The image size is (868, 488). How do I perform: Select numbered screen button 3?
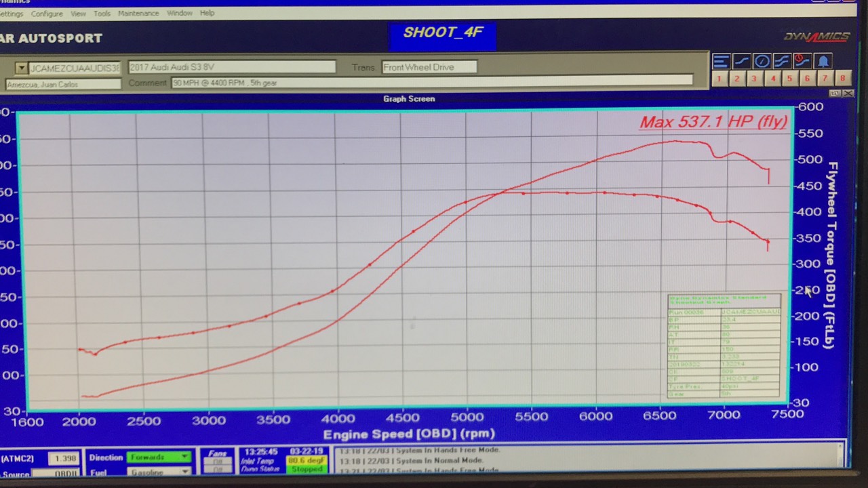pyautogui.click(x=754, y=79)
